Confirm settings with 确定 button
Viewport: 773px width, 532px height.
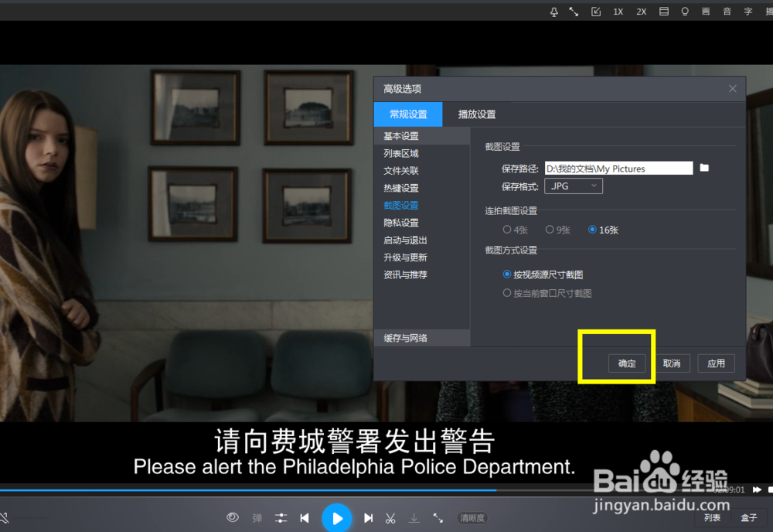point(627,363)
